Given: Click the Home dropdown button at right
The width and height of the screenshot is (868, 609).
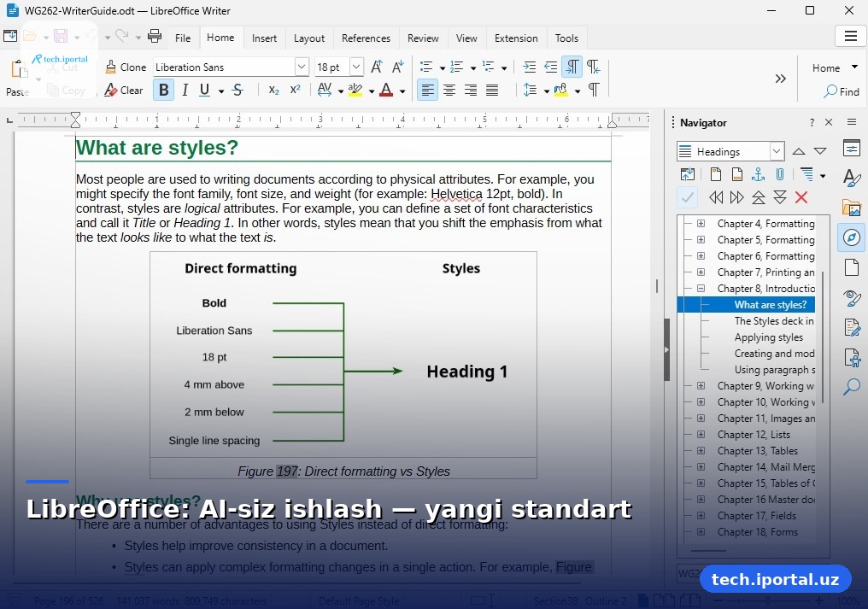Looking at the screenshot, I should pos(835,67).
